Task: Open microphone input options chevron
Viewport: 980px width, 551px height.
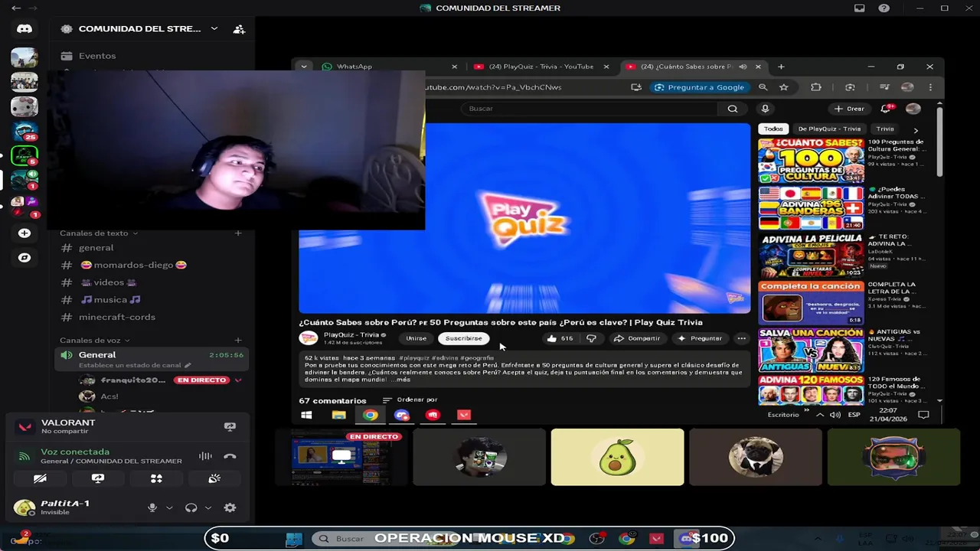Action: tap(169, 507)
